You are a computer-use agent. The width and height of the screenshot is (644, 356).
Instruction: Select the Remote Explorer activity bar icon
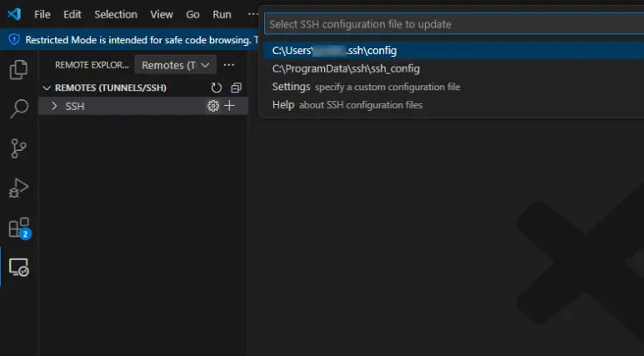(x=19, y=267)
